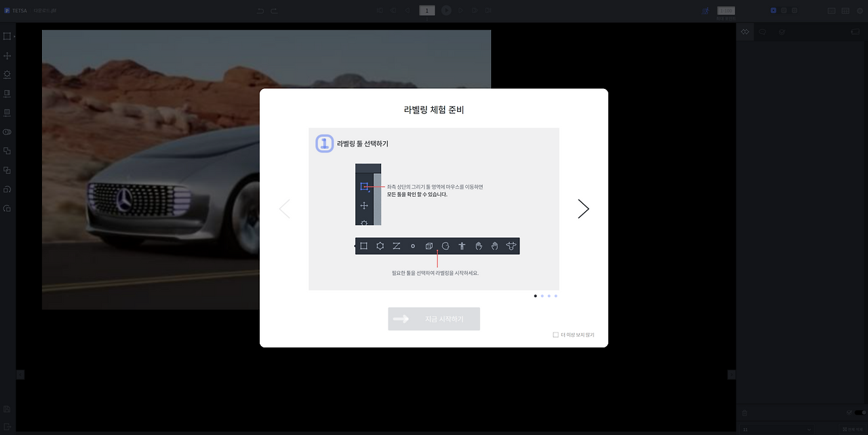Select the second pagination dot
Screen dimensions: 868x435
click(542, 296)
